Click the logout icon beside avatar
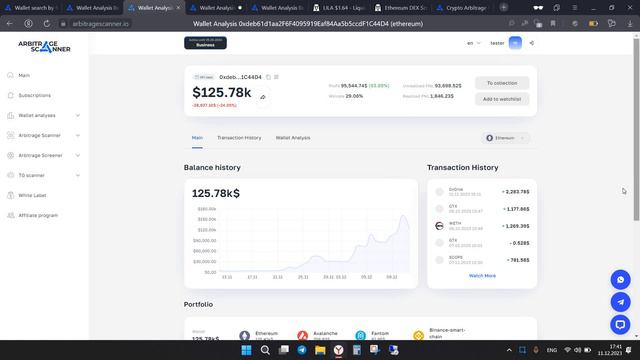The width and height of the screenshot is (640, 360). pos(531,43)
